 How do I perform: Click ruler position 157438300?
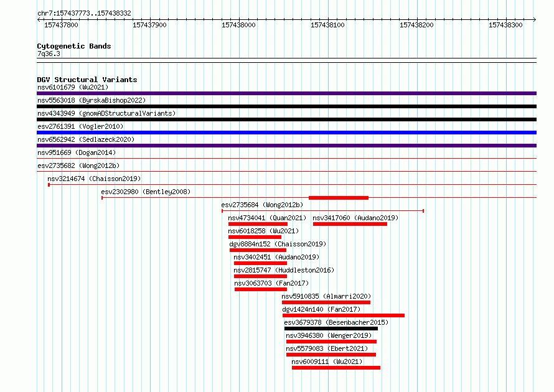click(x=505, y=25)
